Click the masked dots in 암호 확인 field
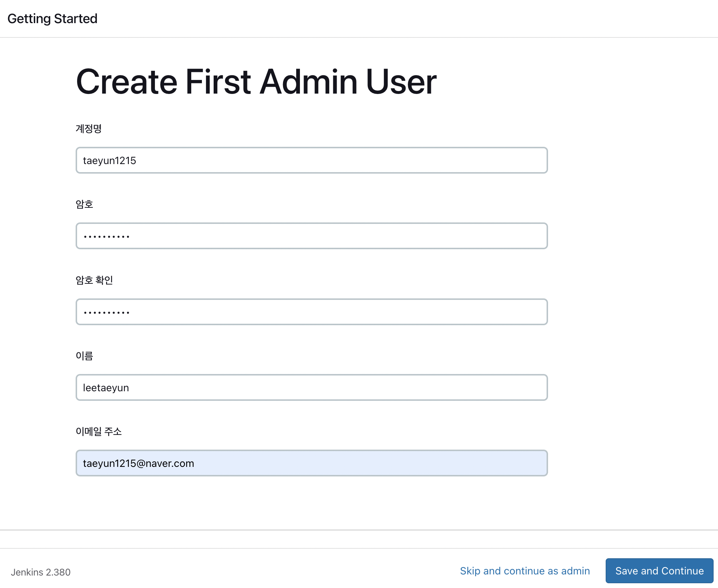718x588 pixels. pos(106,313)
